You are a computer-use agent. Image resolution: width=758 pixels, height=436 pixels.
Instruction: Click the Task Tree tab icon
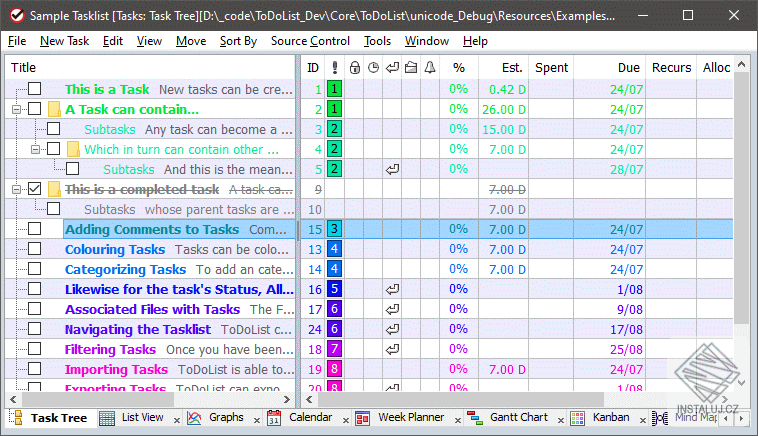[16, 418]
